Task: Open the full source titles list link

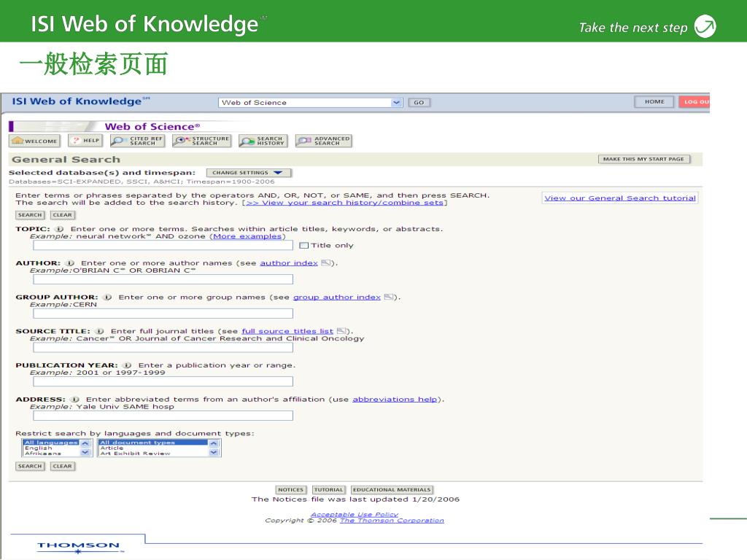Action: tap(287, 331)
